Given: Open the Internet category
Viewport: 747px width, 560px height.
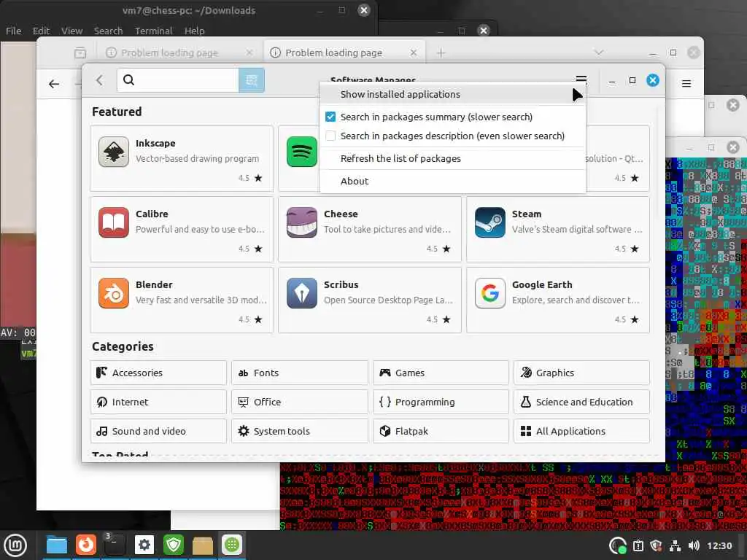Looking at the screenshot, I should (x=158, y=402).
